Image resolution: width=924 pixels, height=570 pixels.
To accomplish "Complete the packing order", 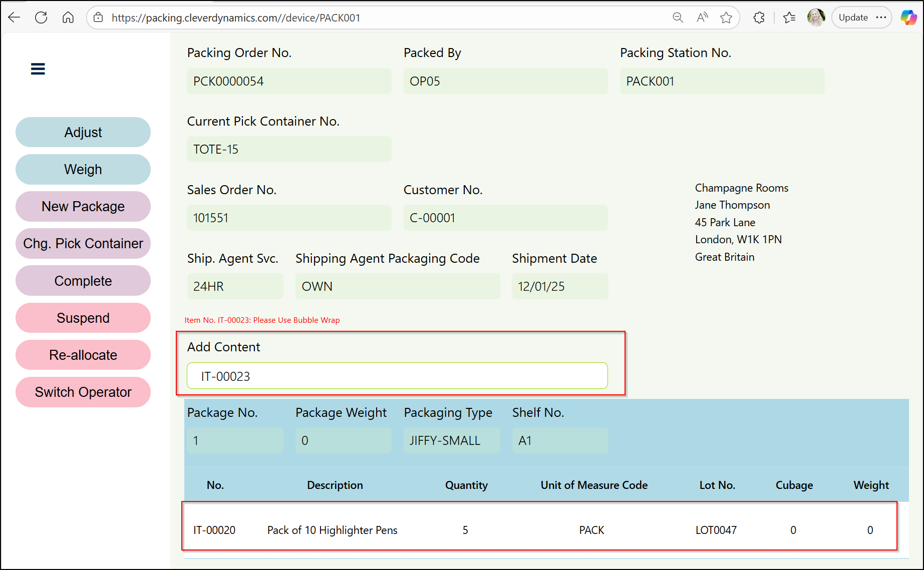I will point(83,281).
